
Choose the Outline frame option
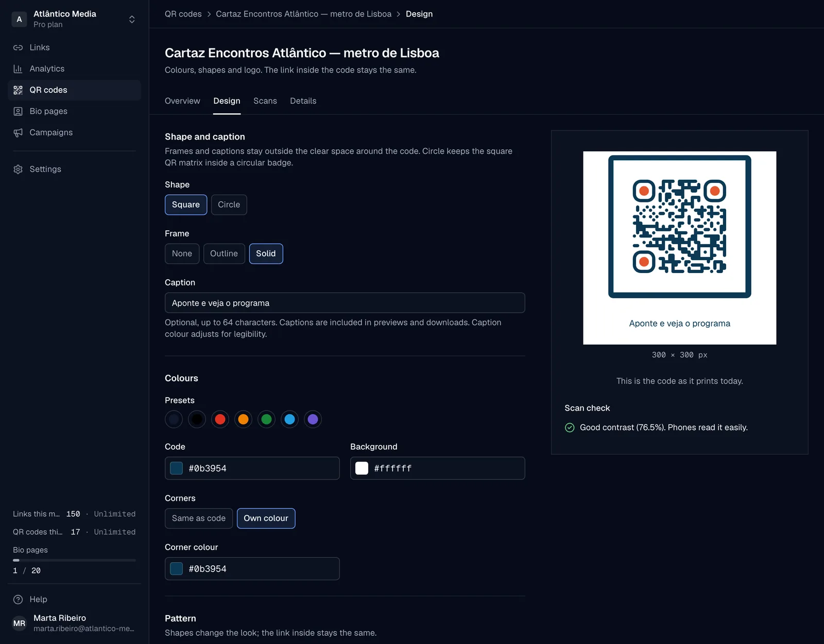224,253
